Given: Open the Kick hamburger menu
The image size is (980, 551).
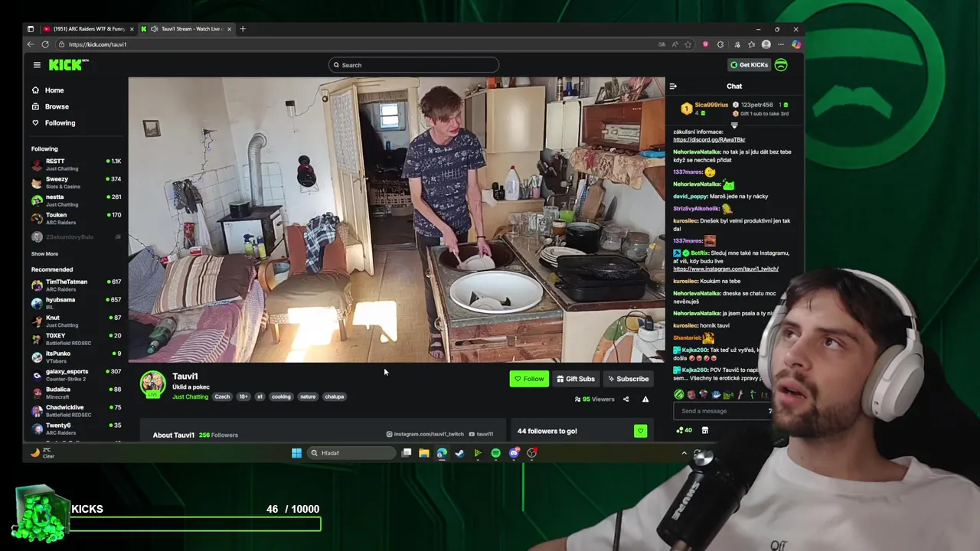Looking at the screenshot, I should coord(37,65).
